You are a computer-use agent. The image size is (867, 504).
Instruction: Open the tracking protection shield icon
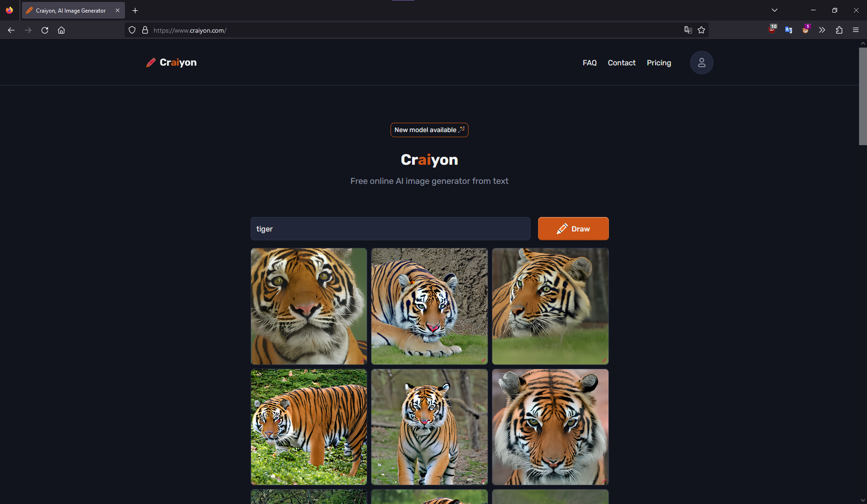pos(132,30)
